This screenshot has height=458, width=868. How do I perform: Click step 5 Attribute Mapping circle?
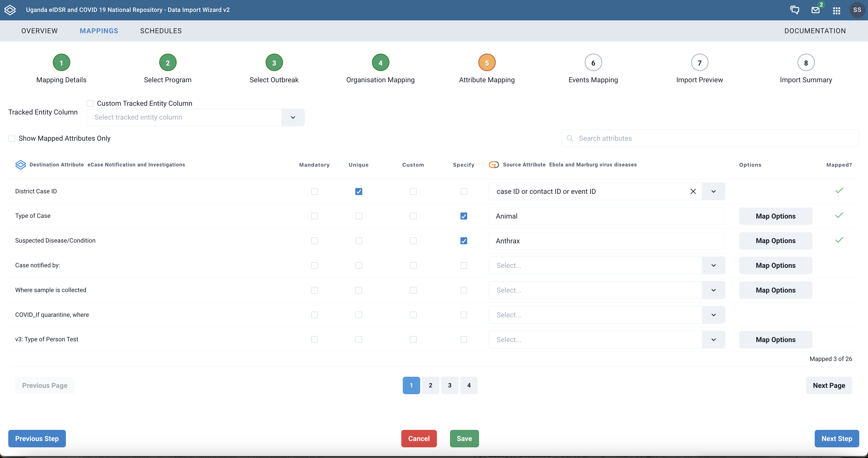point(487,63)
